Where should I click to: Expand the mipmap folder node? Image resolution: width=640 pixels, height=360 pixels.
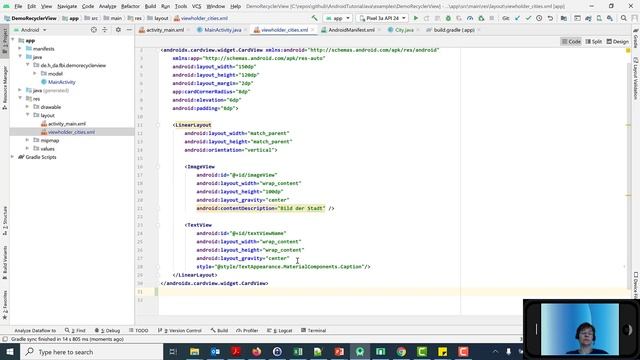coord(27,140)
